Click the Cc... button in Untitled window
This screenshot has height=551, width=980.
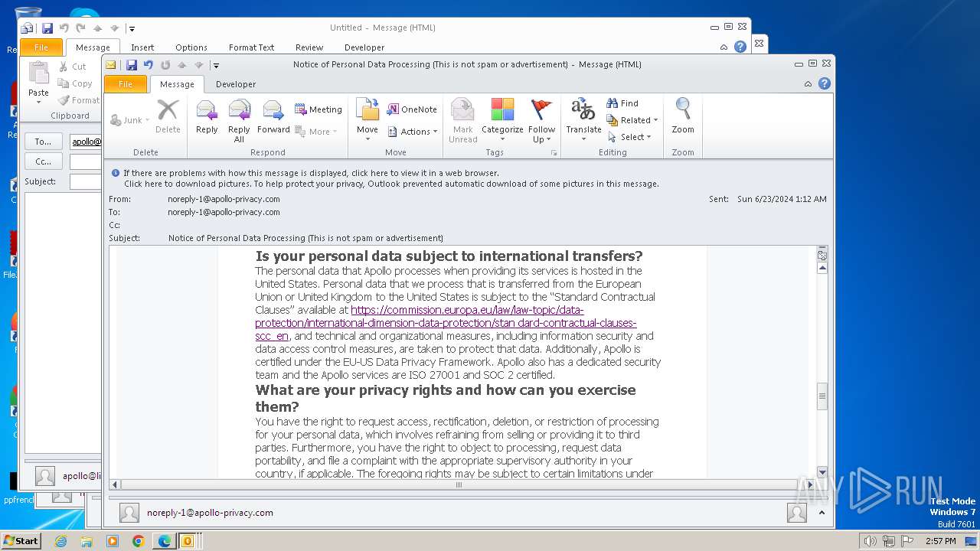[44, 161]
